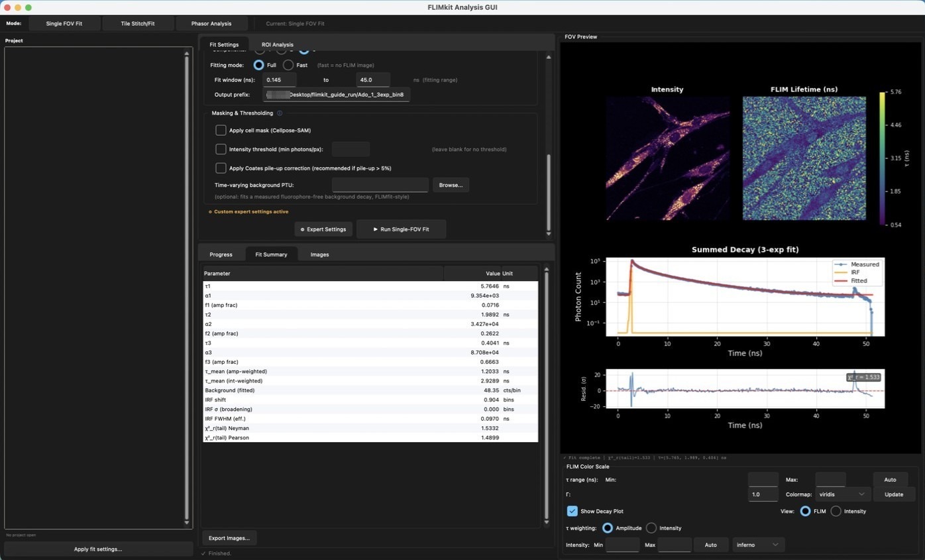Click Apply fit settings button
This screenshot has height=560, width=925.
pos(98,549)
